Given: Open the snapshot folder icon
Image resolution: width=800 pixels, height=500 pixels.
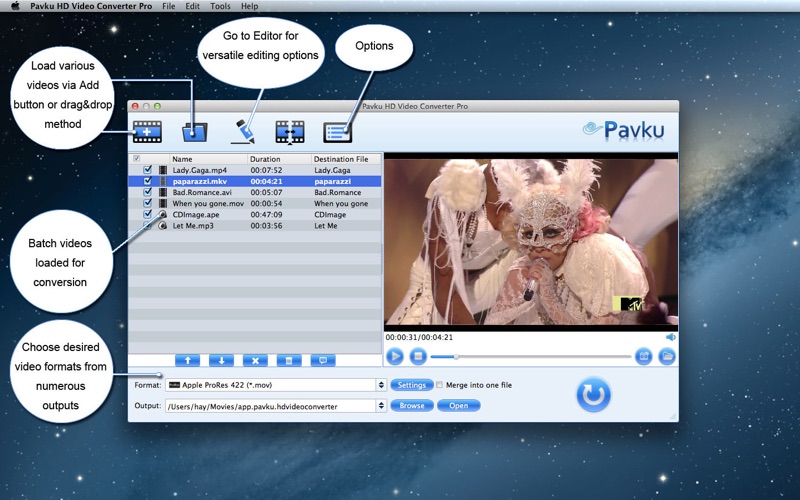Looking at the screenshot, I should tap(667, 356).
